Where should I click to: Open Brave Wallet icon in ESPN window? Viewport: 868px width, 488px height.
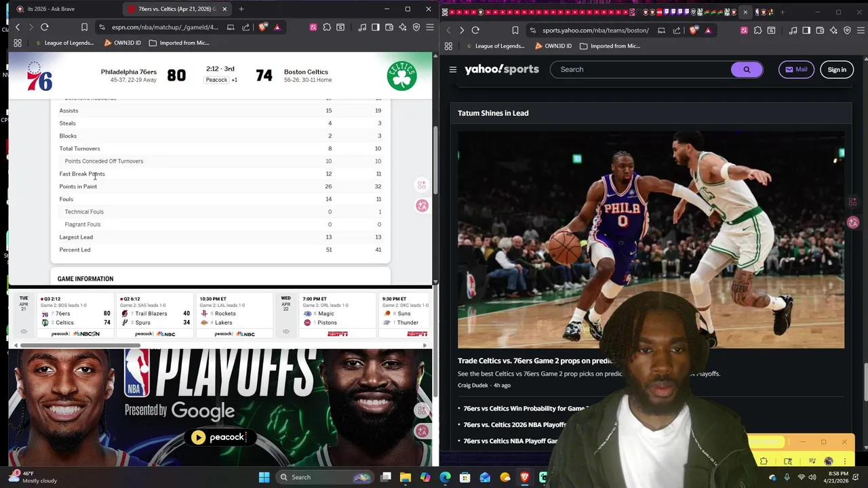click(389, 27)
